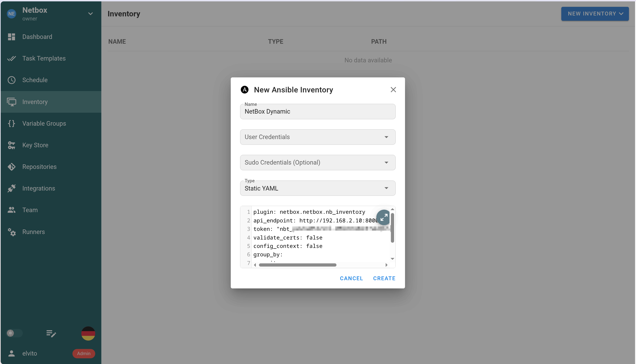This screenshot has height=364, width=636.
Task: Click the editor scroll-down arrow
Action: pos(392,259)
